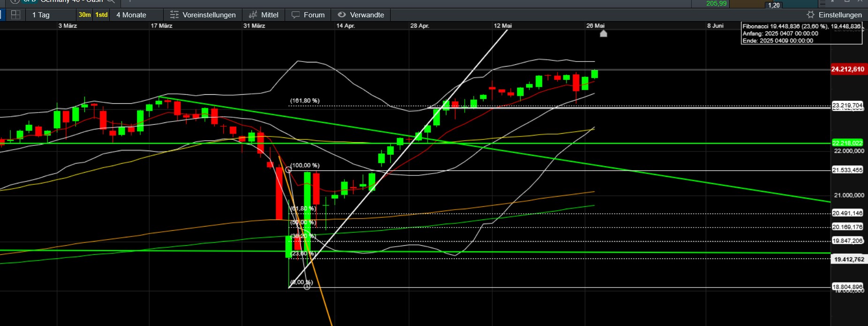Click the Fibonacci tooltip info box
Screen dimensions: 868x326
(801, 33)
